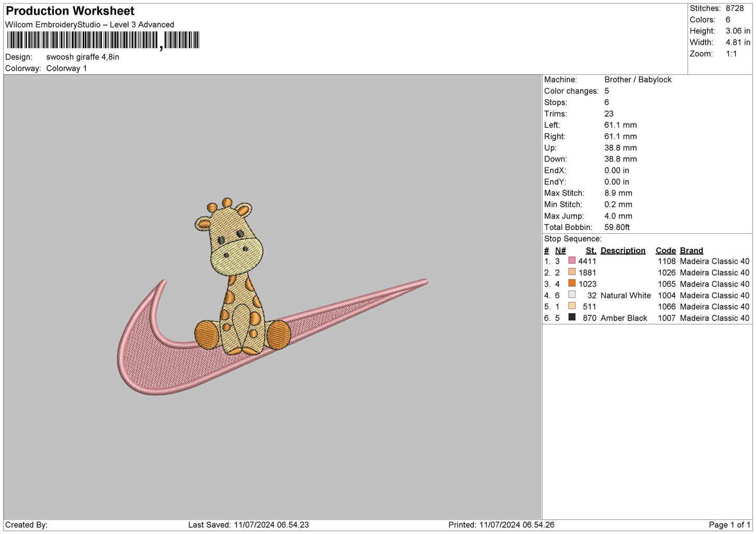
Task: Click the Amber Black color swatch
Action: [572, 317]
